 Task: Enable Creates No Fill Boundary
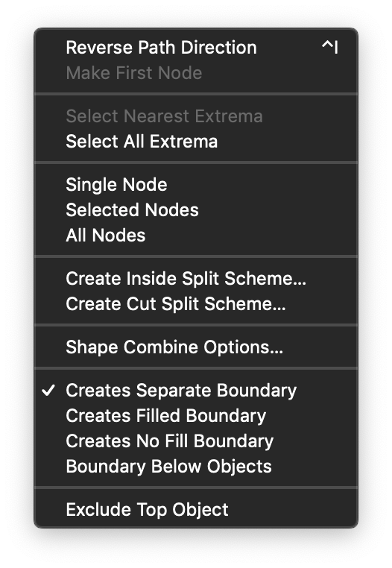(196, 441)
